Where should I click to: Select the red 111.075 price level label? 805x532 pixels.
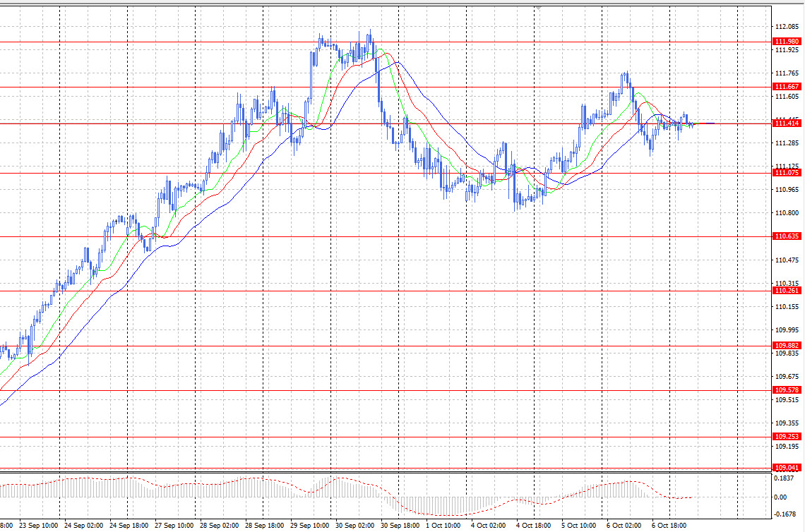pyautogui.click(x=787, y=173)
